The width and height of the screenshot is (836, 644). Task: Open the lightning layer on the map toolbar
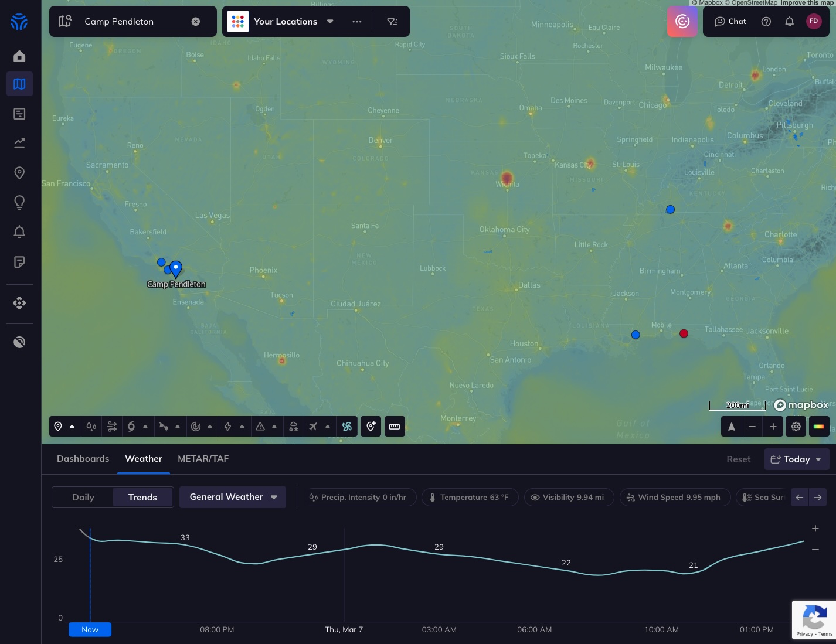tap(228, 426)
